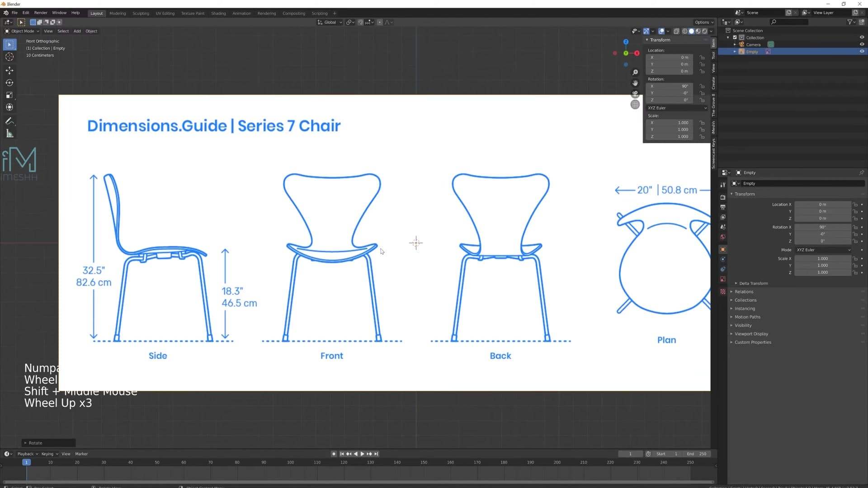Screen dimensions: 868x488
Task: Toggle Collection exclude checkbox in outliner
Action: point(735,38)
